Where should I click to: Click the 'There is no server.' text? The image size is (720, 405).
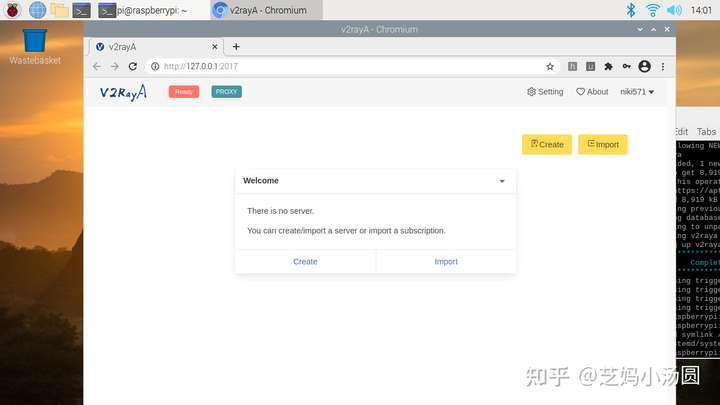281,211
